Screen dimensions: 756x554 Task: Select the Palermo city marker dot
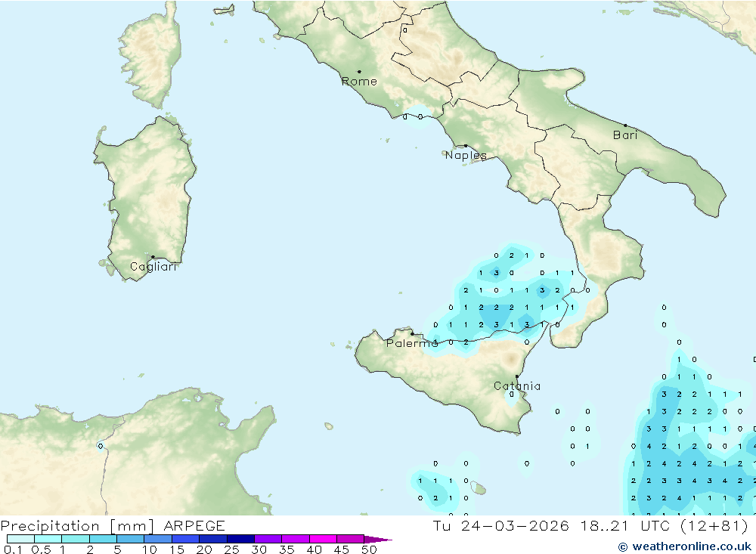[412, 333]
